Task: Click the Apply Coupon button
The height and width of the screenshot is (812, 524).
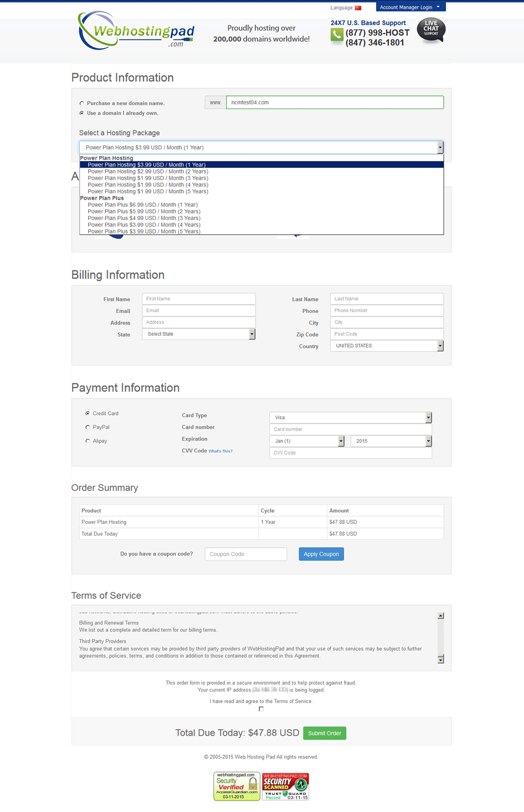Action: coord(321,554)
